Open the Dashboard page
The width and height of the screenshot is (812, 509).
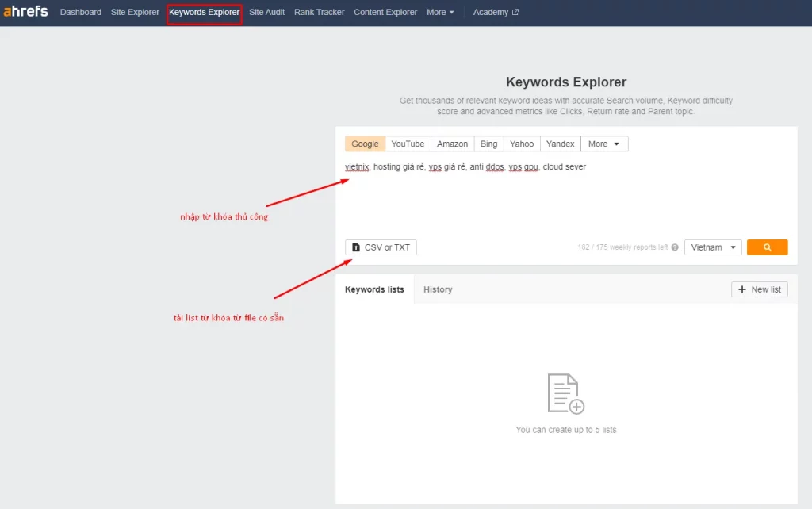(81, 12)
